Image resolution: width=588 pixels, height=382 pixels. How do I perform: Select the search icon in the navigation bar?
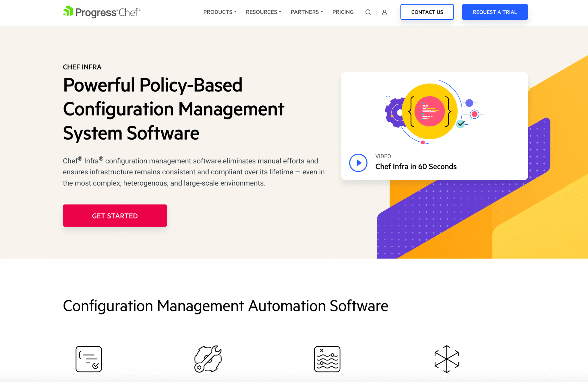pos(368,12)
